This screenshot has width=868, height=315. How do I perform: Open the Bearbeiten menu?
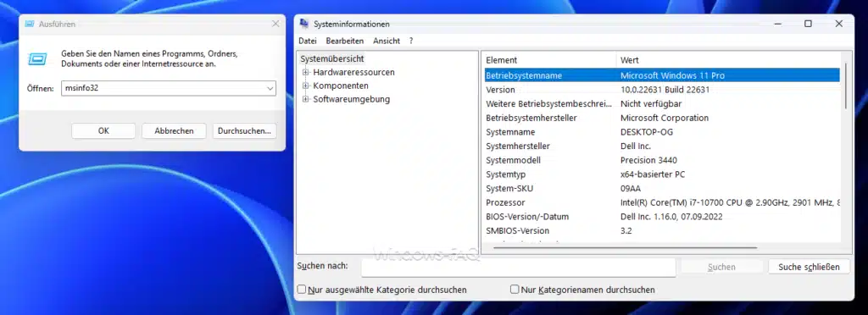(345, 41)
